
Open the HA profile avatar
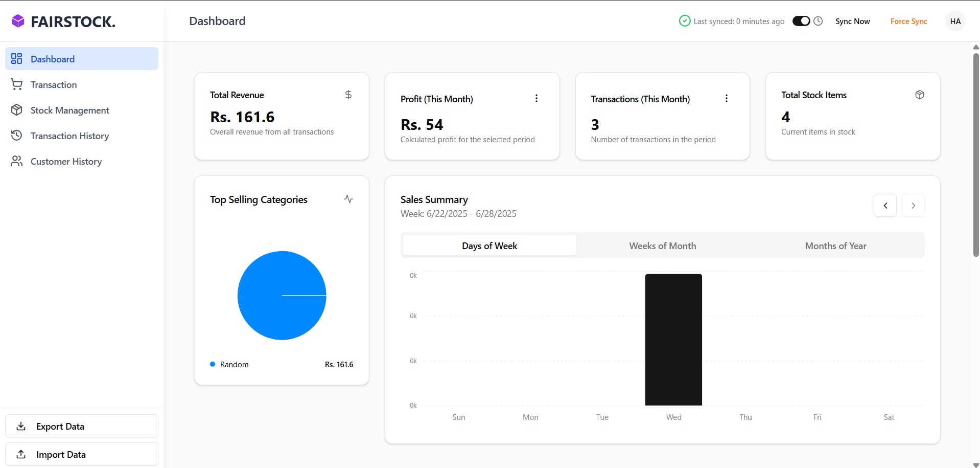(955, 21)
